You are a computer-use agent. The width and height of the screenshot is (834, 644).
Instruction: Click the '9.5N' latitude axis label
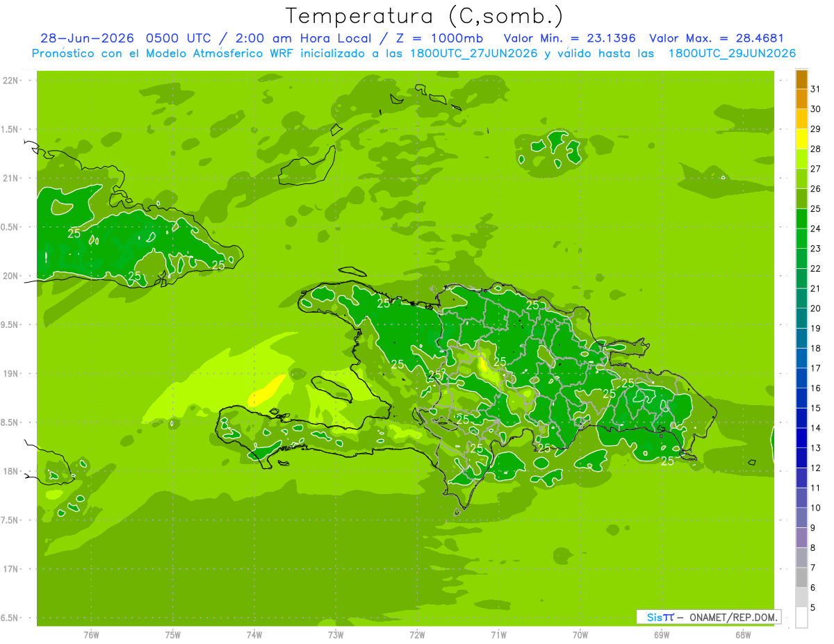pyautogui.click(x=10, y=324)
